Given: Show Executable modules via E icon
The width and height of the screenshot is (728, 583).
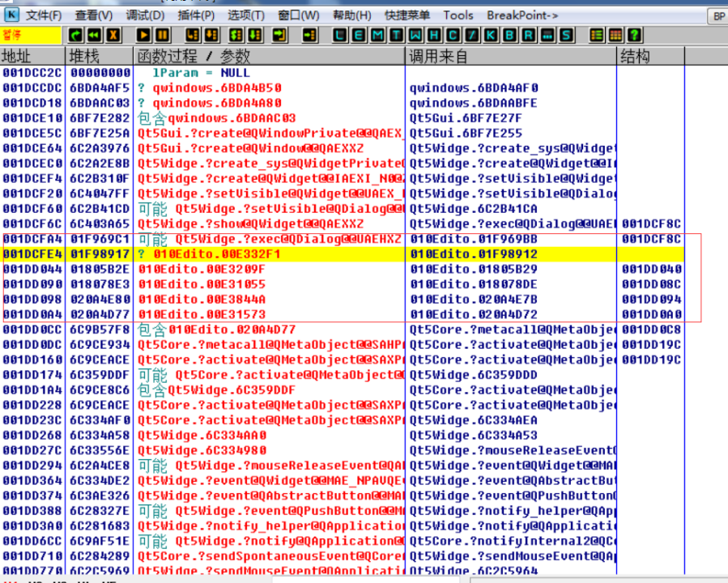Looking at the screenshot, I should pos(359,35).
